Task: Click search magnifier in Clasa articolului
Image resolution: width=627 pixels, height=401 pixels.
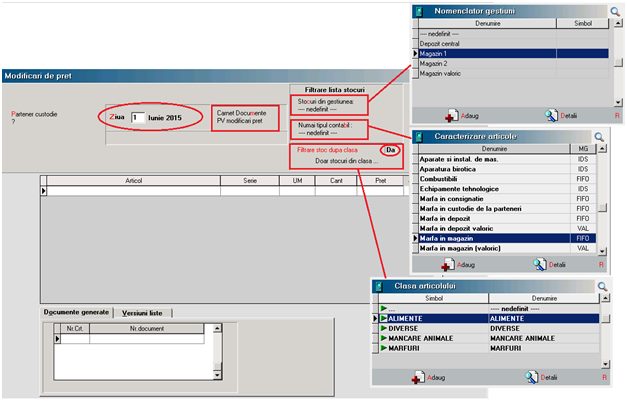Action: [x=602, y=287]
